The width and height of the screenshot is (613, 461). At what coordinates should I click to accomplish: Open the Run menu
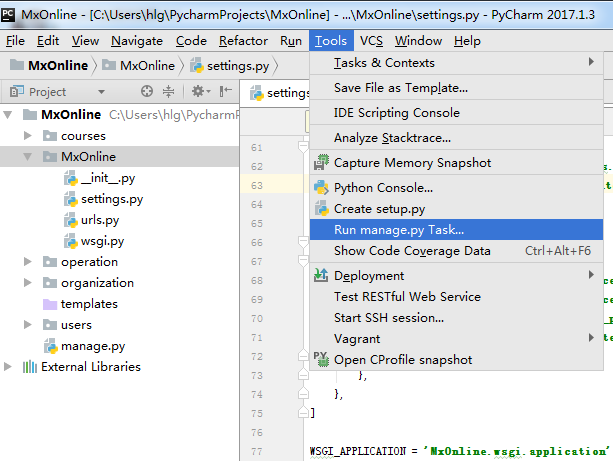pyautogui.click(x=291, y=41)
